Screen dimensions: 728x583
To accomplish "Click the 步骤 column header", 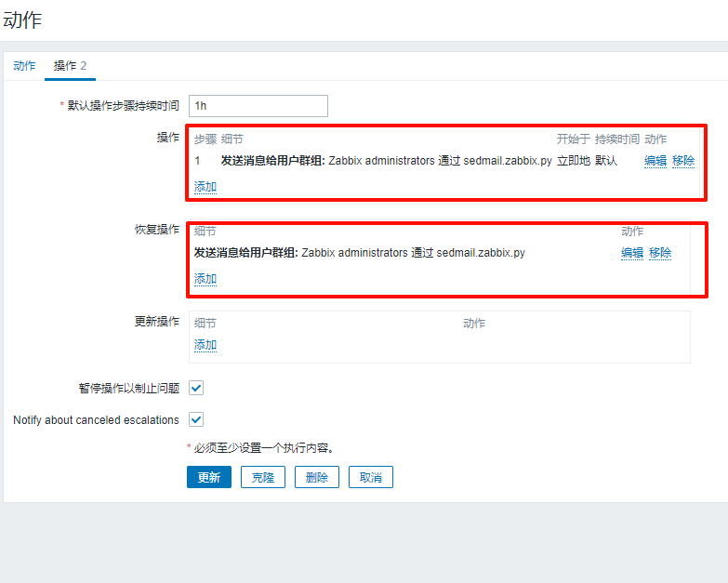I will click(x=205, y=139).
